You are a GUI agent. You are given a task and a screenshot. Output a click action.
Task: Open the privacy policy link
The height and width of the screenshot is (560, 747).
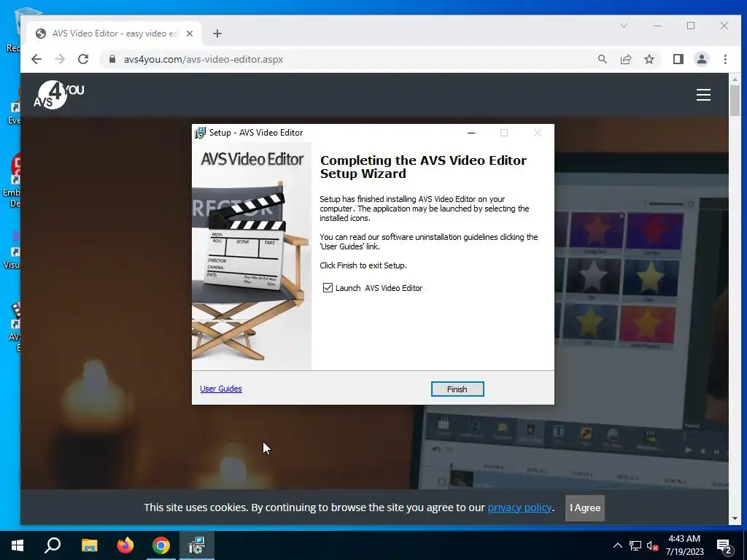click(519, 507)
